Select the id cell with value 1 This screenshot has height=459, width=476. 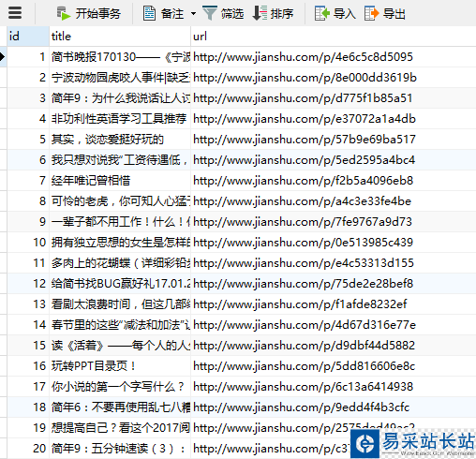[x=28, y=57]
